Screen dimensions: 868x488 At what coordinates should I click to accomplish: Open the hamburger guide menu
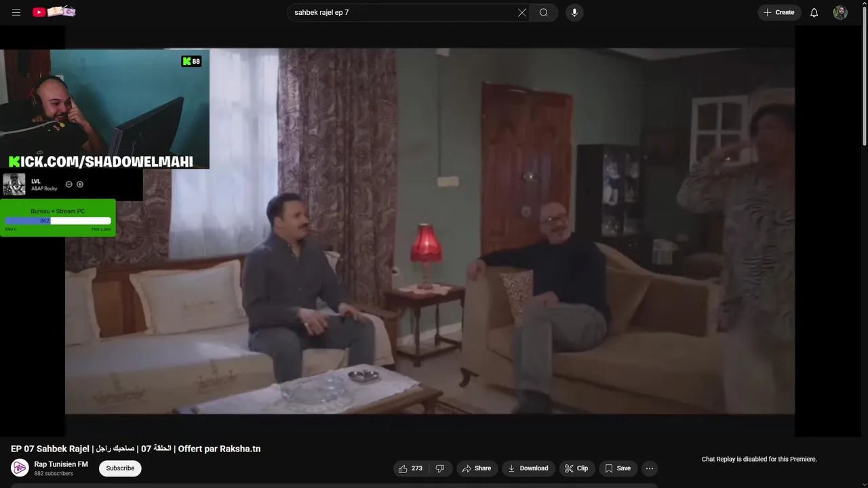point(16,12)
